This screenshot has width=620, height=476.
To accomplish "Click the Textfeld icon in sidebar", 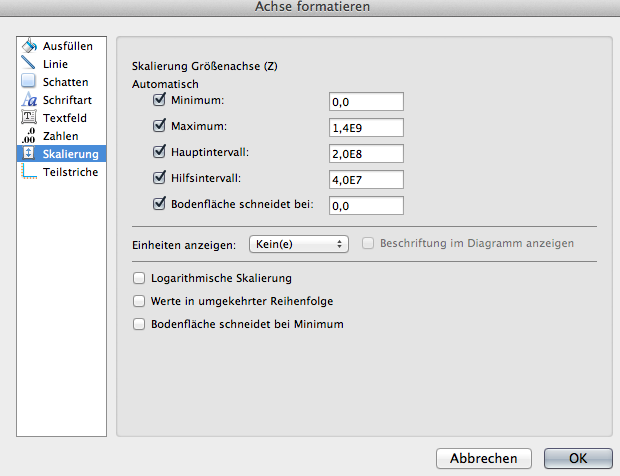I will 29,118.
